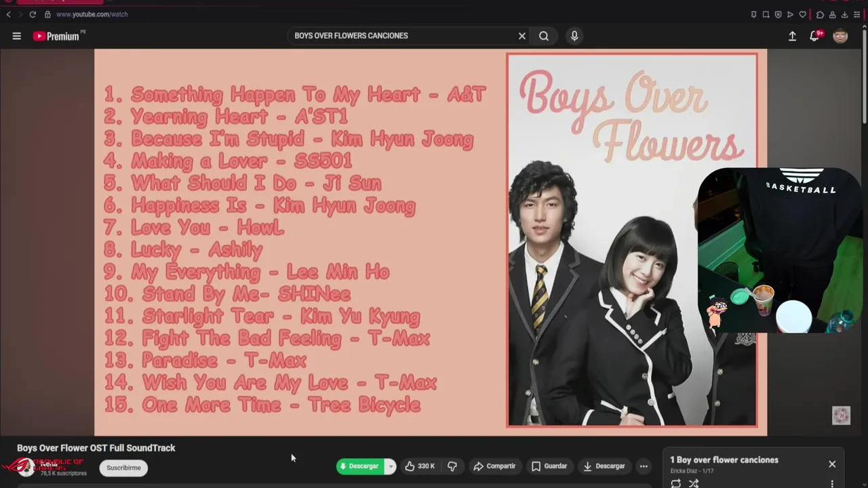Save the video with Guardar
The width and height of the screenshot is (868, 488).
point(549,466)
